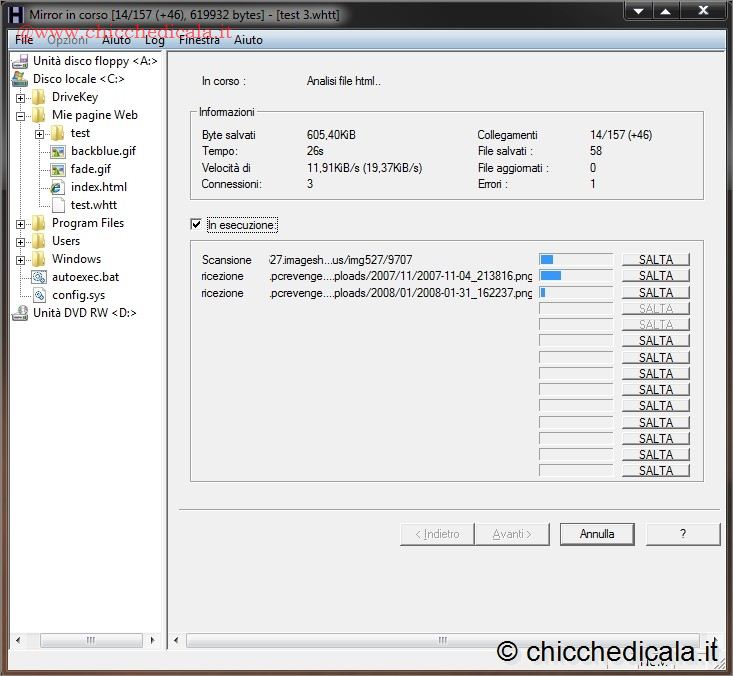The width and height of the screenshot is (733, 676).
Task: Expand the Program Files folder node
Action: point(20,223)
